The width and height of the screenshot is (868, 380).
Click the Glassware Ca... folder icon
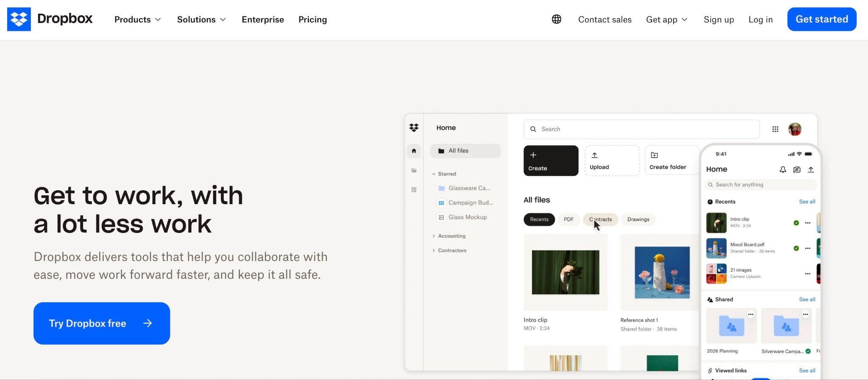(441, 188)
